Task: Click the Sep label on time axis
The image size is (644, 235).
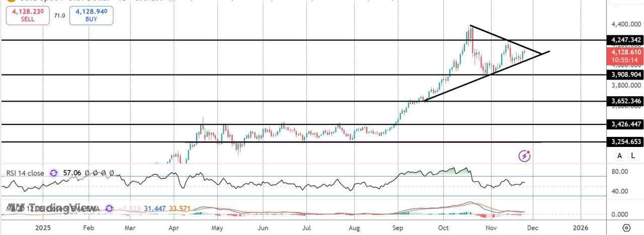Action: (397, 227)
